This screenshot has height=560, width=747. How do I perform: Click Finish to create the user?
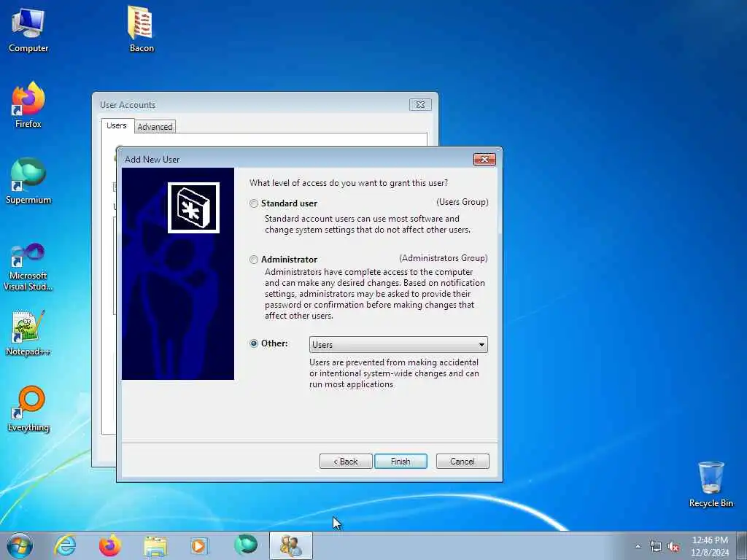400,461
